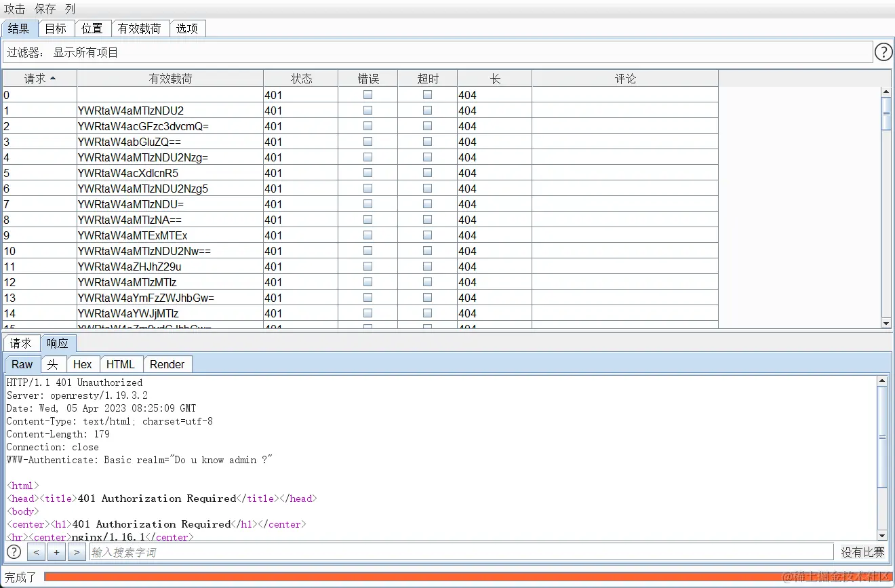This screenshot has height=588, width=895.
Task: Click the search help question mark icon
Action: [x=14, y=552]
